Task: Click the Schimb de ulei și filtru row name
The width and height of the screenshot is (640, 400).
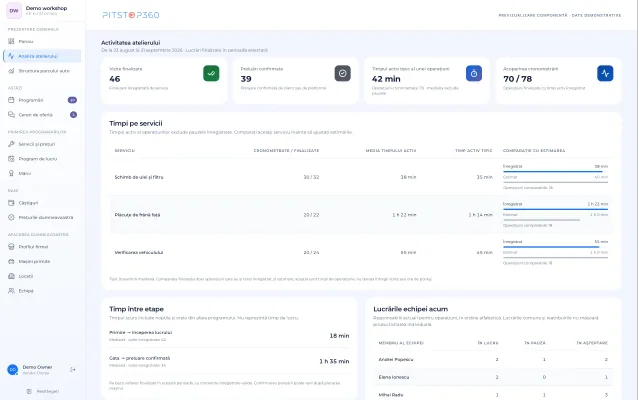Action: pos(139,177)
